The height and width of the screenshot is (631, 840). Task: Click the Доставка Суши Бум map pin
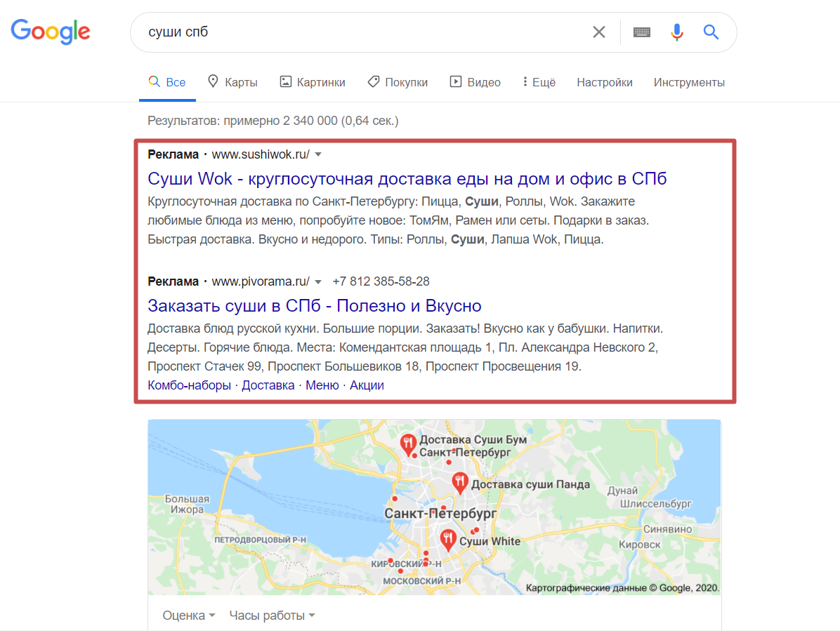[x=407, y=443]
